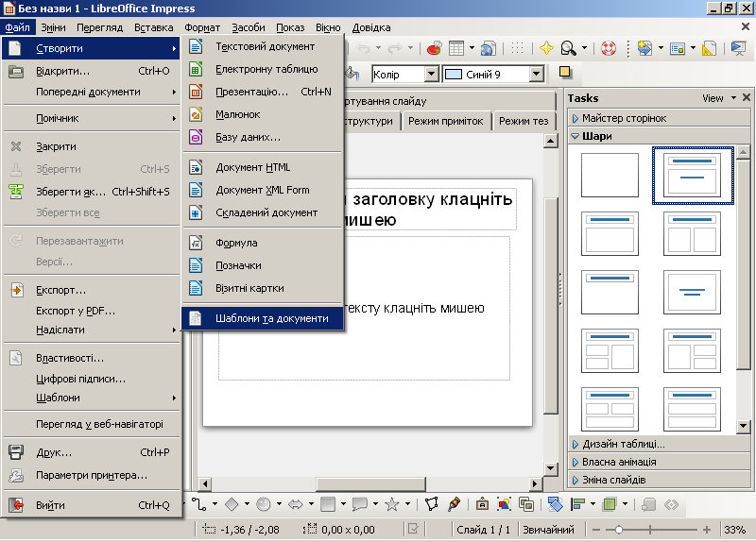Open the Tasks View dropdown
Screen dimensions: 756x542
click(719, 98)
